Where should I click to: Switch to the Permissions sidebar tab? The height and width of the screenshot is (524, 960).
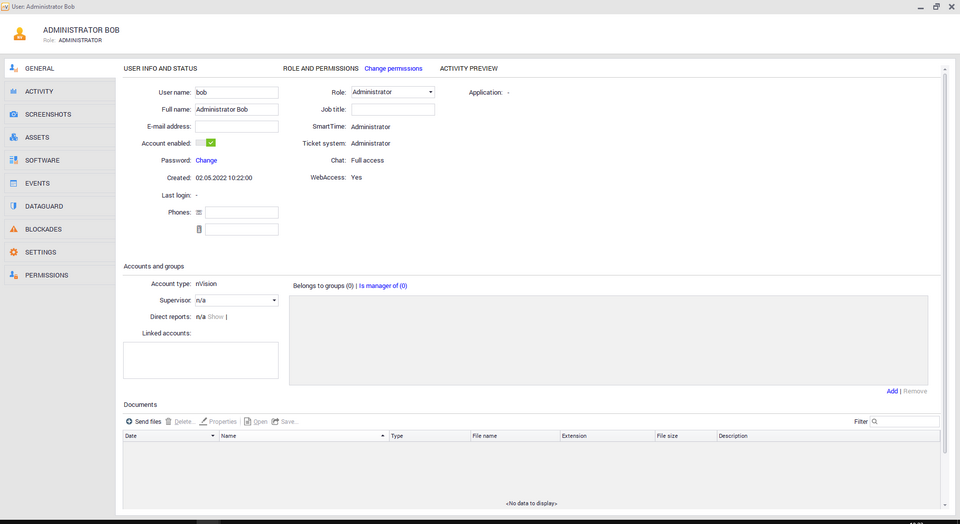point(46,275)
